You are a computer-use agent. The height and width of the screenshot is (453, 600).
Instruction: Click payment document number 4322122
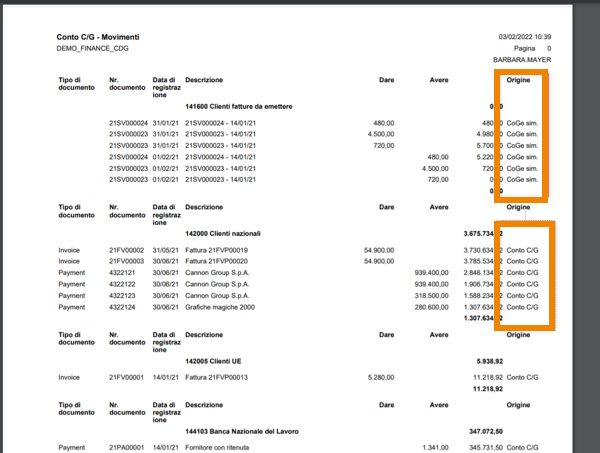pos(122,284)
